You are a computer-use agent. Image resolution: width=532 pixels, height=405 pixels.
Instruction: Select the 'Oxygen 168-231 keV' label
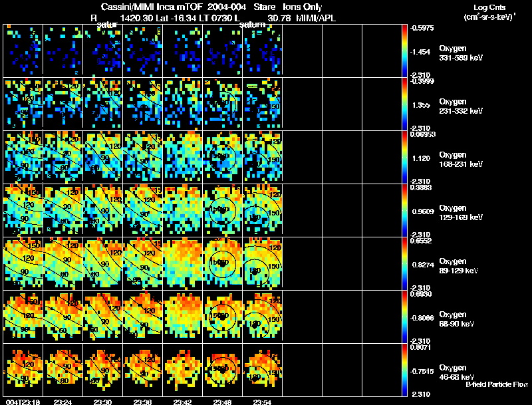click(x=461, y=160)
